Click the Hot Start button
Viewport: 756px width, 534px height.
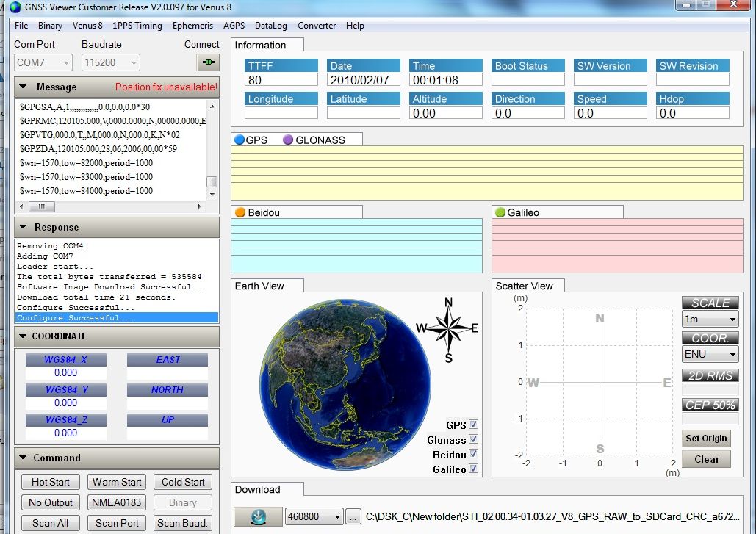coord(51,482)
